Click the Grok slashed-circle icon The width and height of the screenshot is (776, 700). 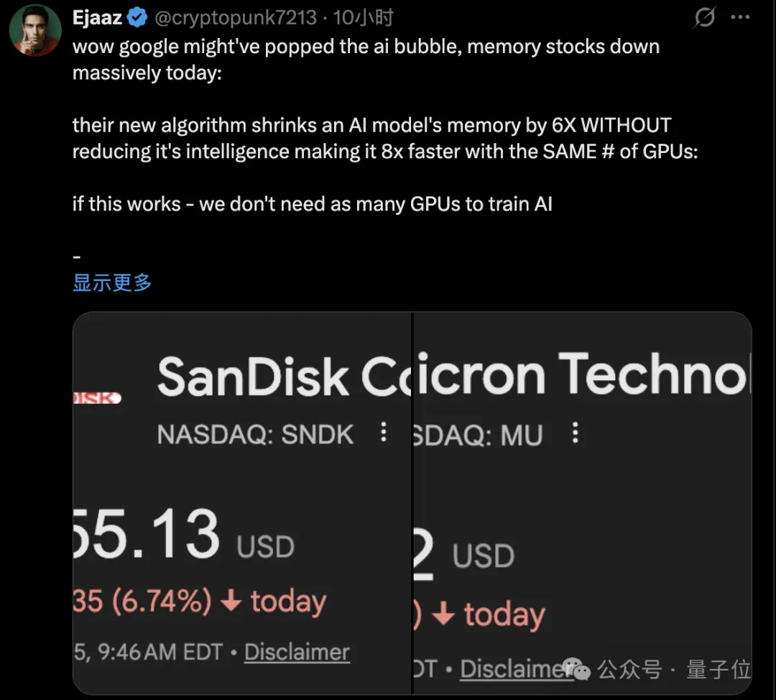click(705, 17)
